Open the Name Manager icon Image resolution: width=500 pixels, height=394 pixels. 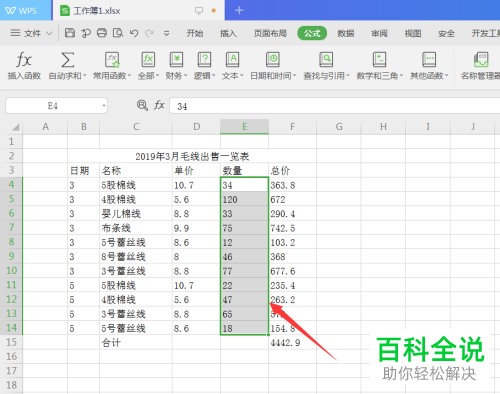[481, 60]
